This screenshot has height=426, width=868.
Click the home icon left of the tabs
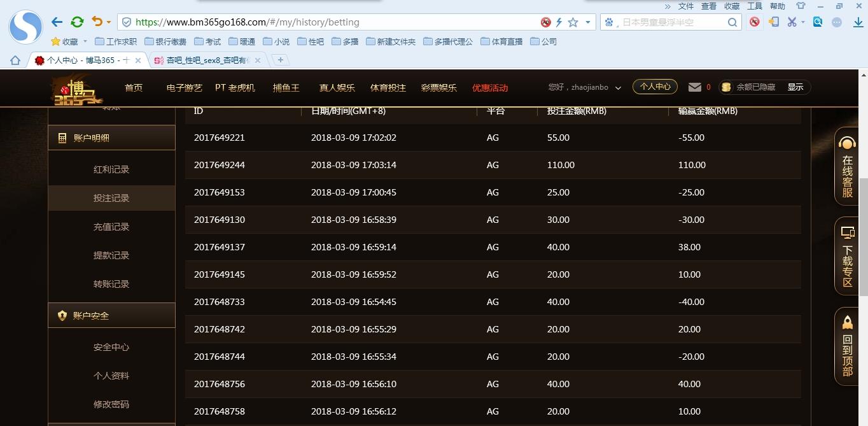point(15,60)
